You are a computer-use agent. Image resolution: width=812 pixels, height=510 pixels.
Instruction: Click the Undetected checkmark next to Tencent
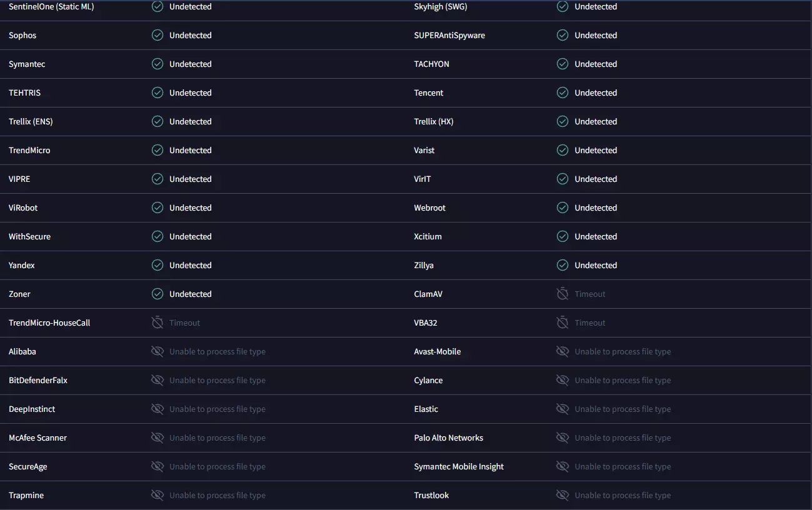pos(563,92)
